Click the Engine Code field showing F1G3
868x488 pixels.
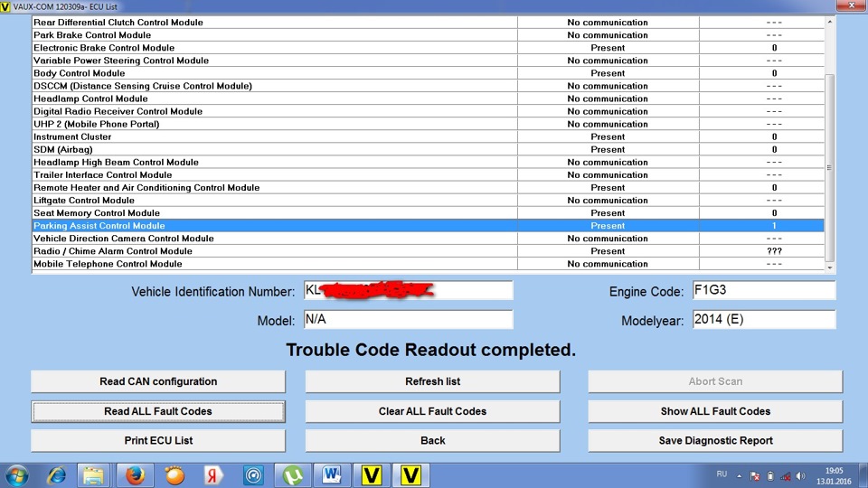[764, 290]
